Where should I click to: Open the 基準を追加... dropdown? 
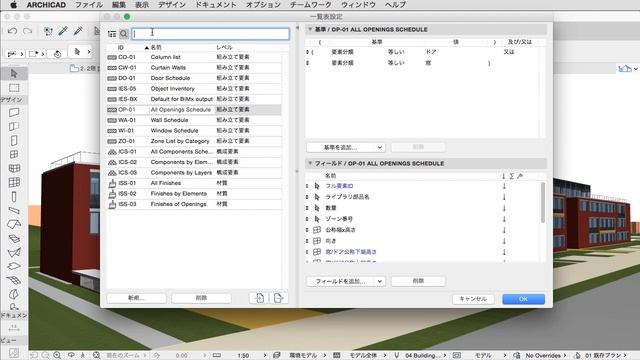[x=346, y=147]
